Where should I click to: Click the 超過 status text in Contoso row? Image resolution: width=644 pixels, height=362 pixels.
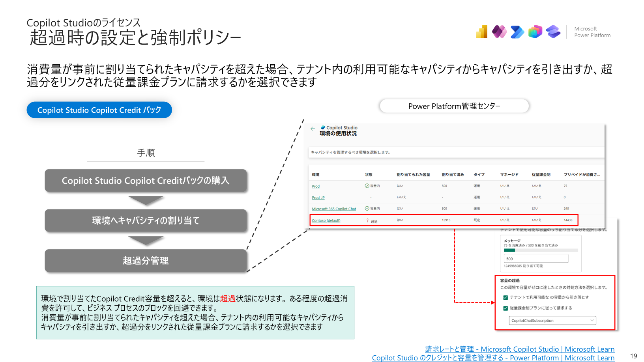tap(374, 222)
